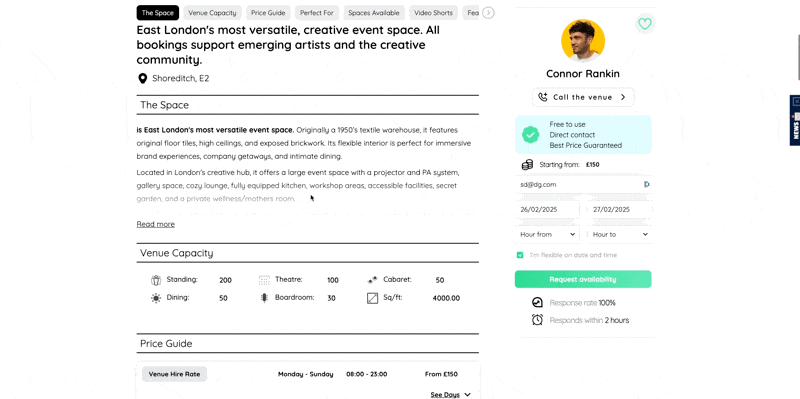
Task: Toggle I'm flexible on date and time checkbox
Action: coord(520,255)
